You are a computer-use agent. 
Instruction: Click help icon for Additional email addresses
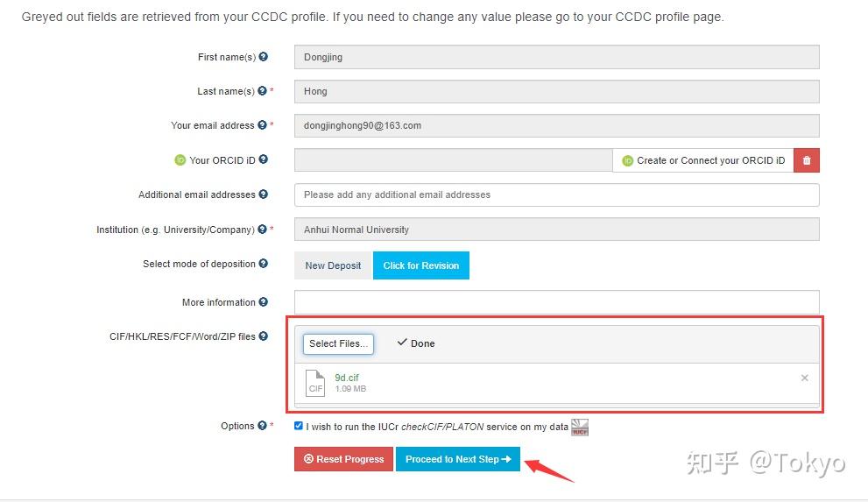click(x=264, y=194)
